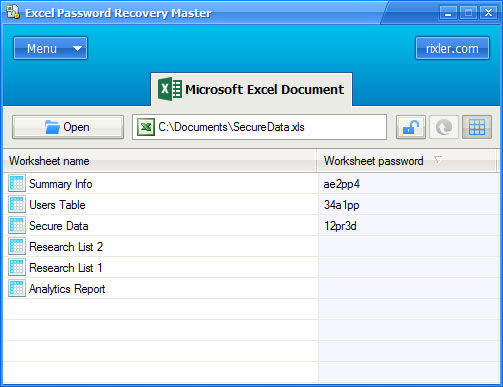
Task: Click the Users Table worksheet icon
Action: tap(17, 205)
